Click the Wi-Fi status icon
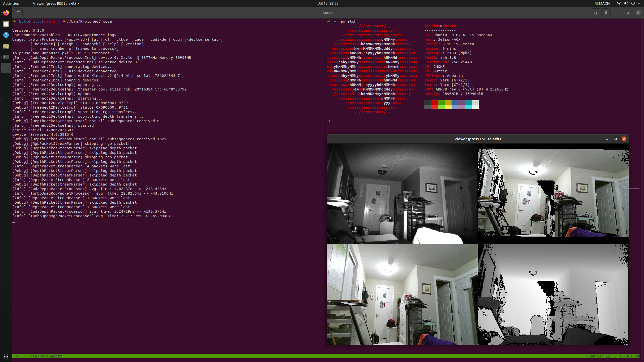The height and width of the screenshot is (362, 644). (x=619, y=3)
